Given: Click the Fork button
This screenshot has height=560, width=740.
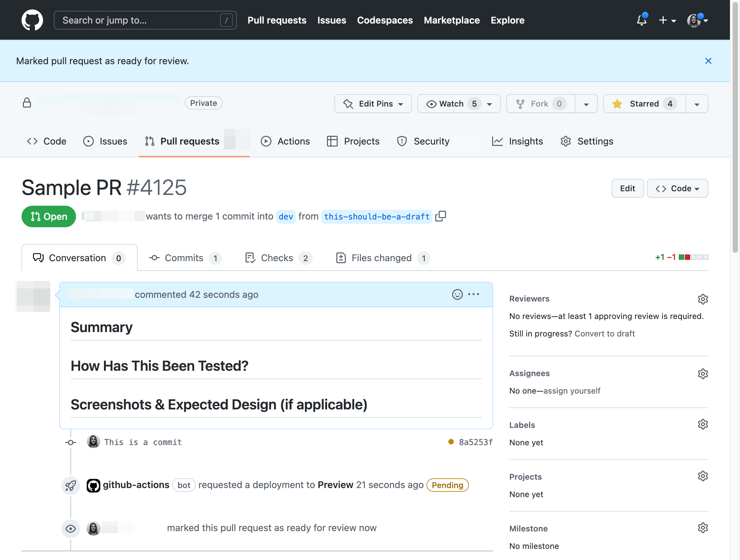Looking at the screenshot, I should (x=541, y=104).
